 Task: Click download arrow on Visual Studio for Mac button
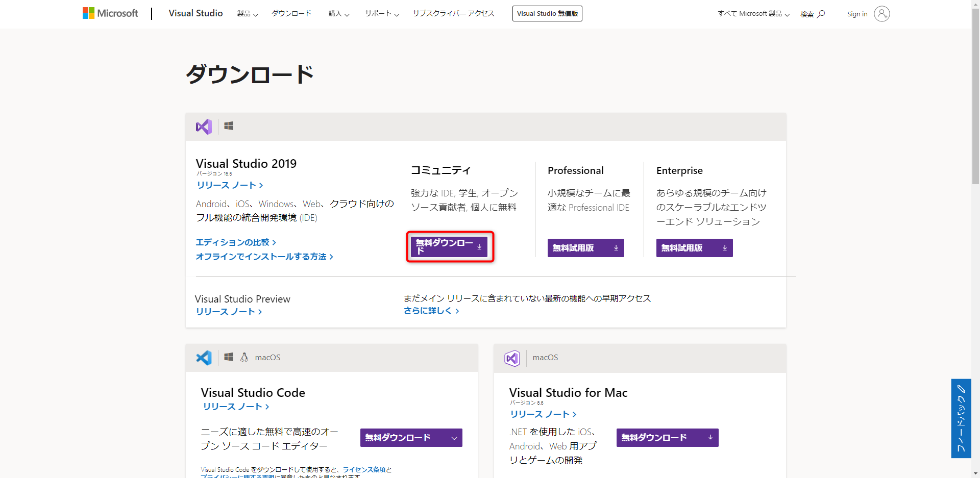tap(710, 438)
